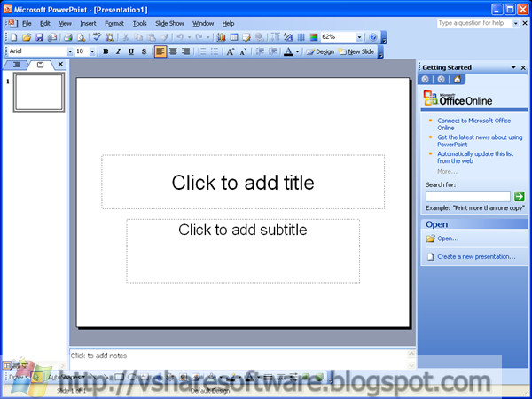
Task: Open the Tools menu
Action: 140,24
